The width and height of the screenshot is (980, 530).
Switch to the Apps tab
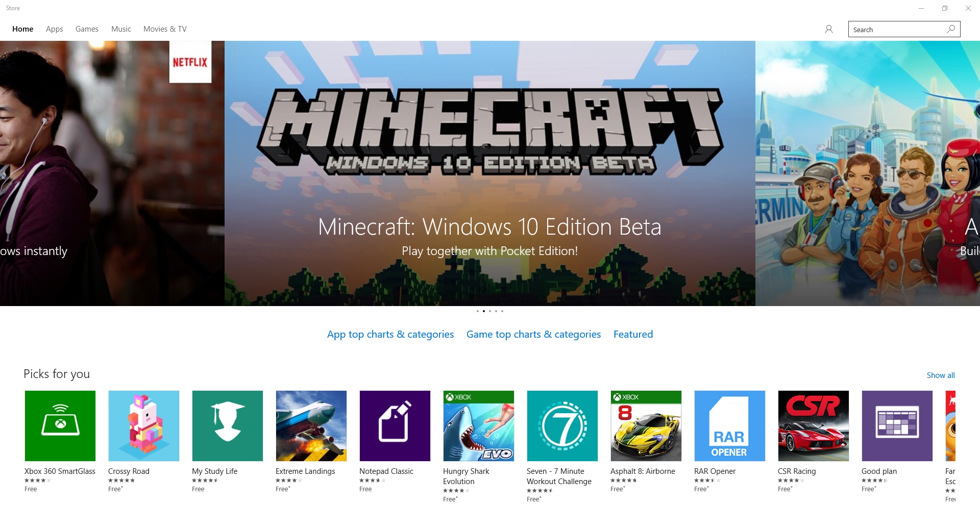(x=55, y=29)
